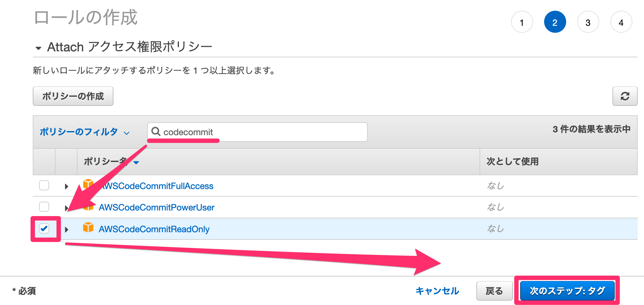Click step 3 circle in the wizard
Image resolution: width=644 pixels, height=305 pixels.
pyautogui.click(x=588, y=22)
